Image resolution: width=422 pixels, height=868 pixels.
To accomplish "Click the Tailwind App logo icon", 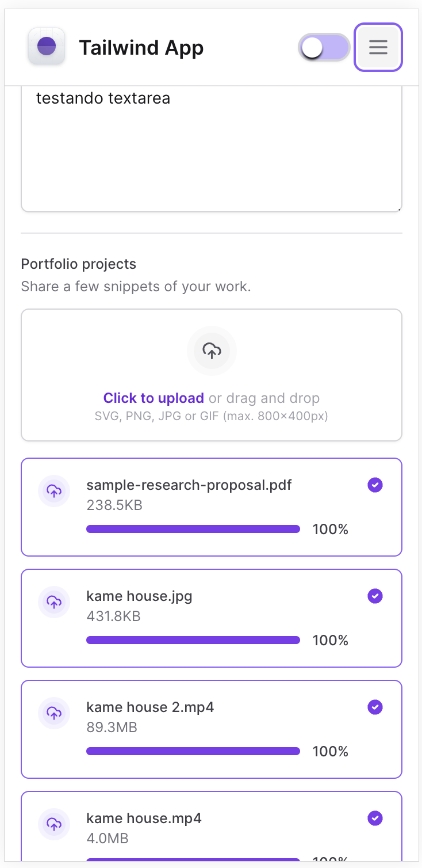I will tap(46, 47).
